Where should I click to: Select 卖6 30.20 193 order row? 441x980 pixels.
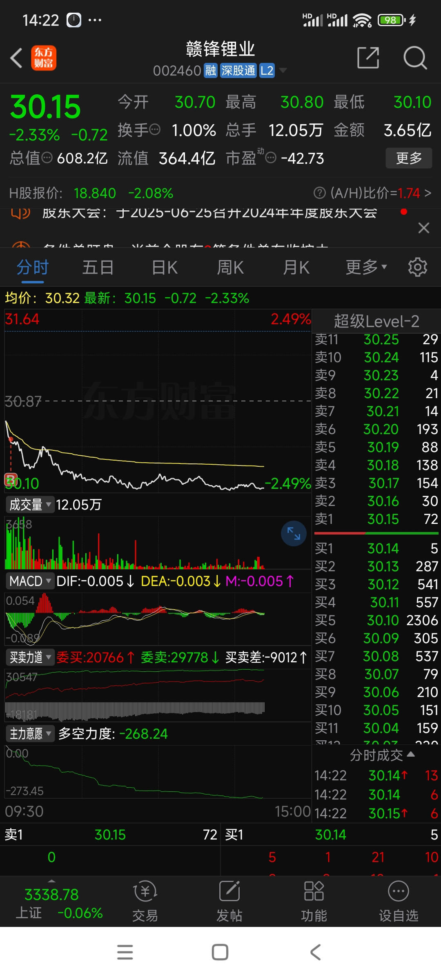click(x=376, y=429)
